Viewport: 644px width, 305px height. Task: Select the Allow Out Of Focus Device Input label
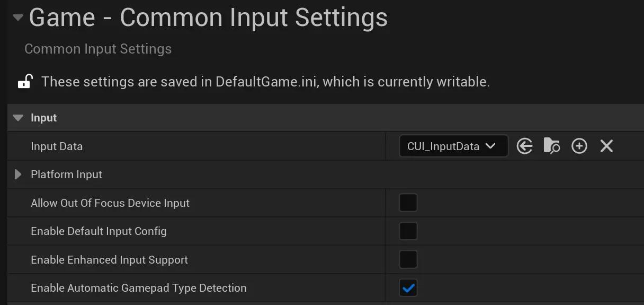[x=110, y=203]
